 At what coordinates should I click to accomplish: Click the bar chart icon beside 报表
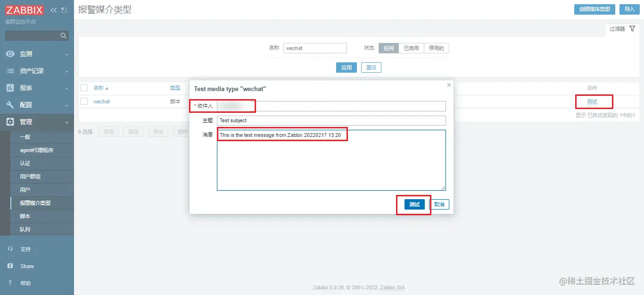[10, 88]
